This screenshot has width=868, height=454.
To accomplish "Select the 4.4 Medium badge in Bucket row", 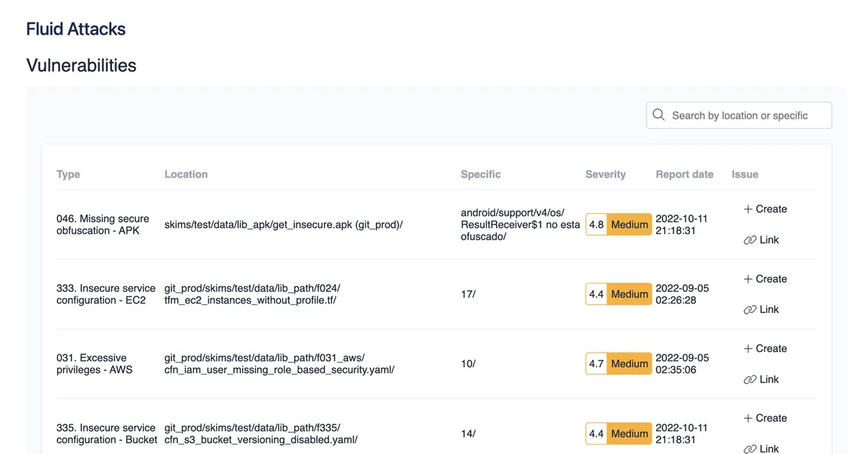I will tap(618, 434).
